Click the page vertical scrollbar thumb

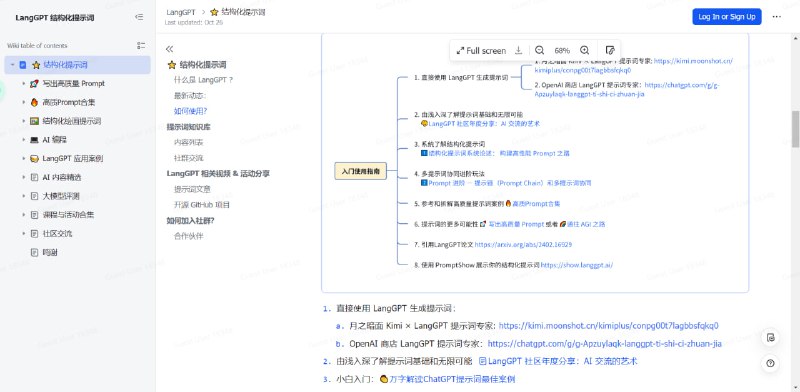click(795, 129)
